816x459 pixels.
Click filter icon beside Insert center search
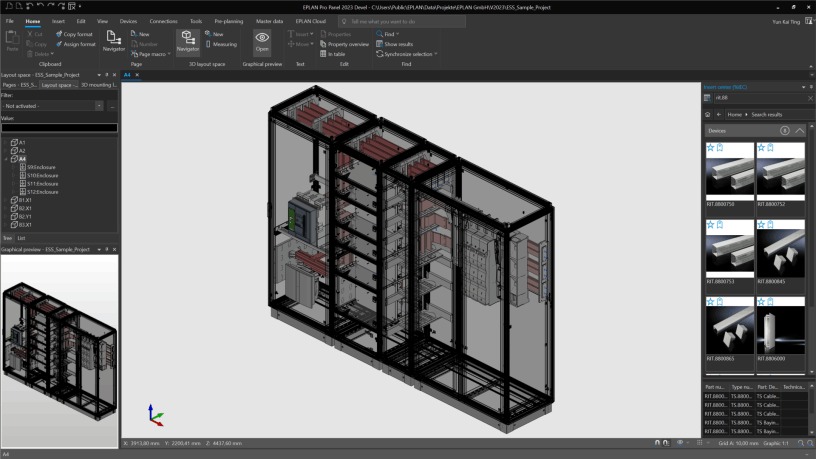(x=707, y=98)
